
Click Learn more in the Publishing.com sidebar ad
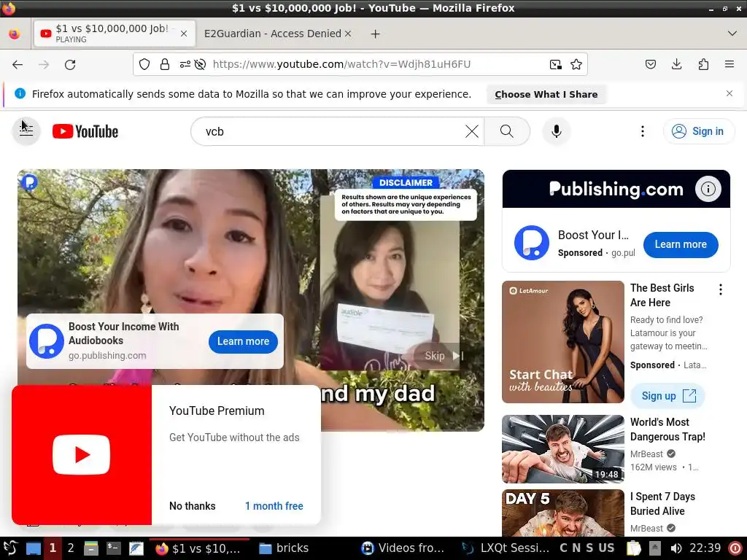(681, 245)
